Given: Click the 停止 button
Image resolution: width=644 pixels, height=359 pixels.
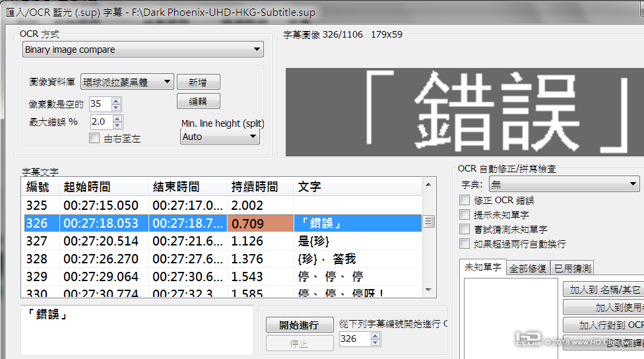Looking at the screenshot, I should pos(300,343).
